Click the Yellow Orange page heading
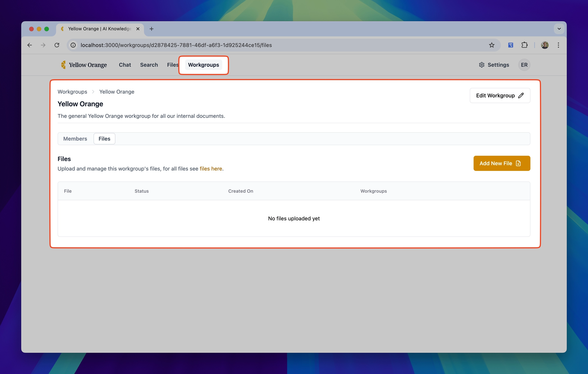588x374 pixels. [x=80, y=104]
